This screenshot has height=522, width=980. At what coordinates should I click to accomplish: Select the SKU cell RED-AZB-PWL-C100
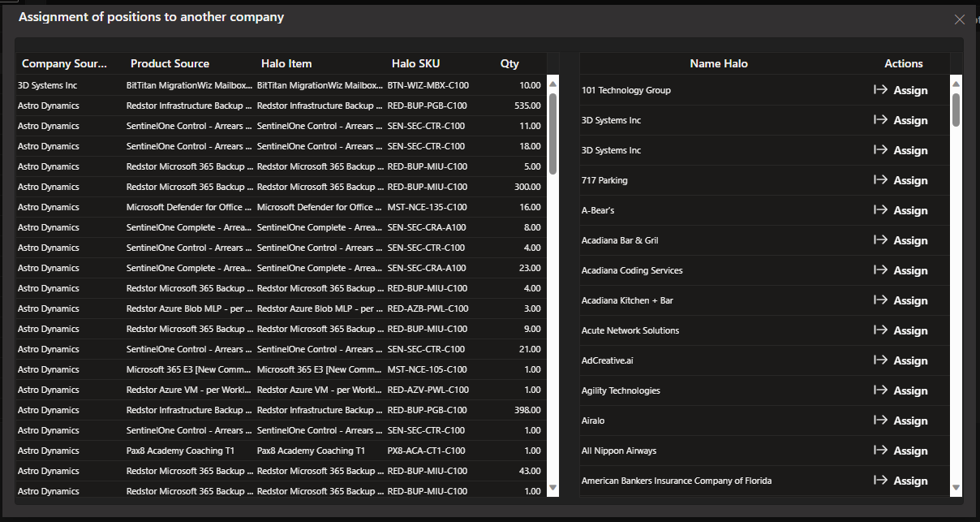tap(428, 308)
